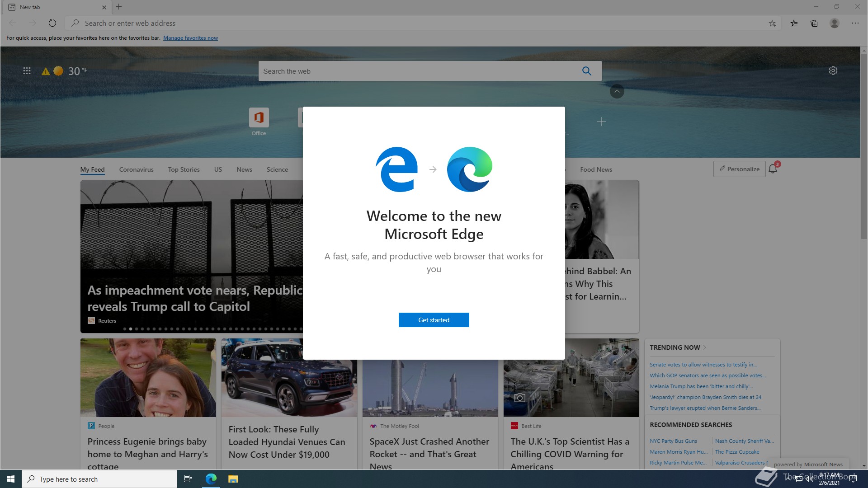Image resolution: width=868 pixels, height=488 pixels.
Task: Click Manage favorites now link
Action: 190,38
